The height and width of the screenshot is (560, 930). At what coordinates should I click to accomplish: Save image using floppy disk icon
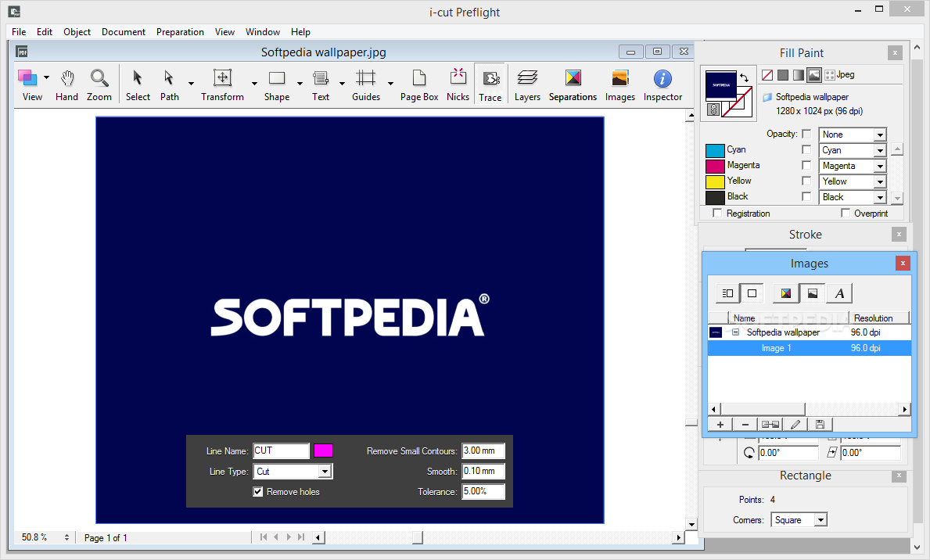click(820, 424)
